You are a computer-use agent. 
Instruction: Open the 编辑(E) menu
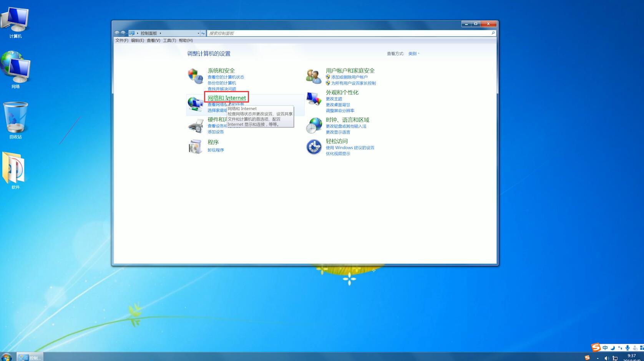(x=138, y=40)
